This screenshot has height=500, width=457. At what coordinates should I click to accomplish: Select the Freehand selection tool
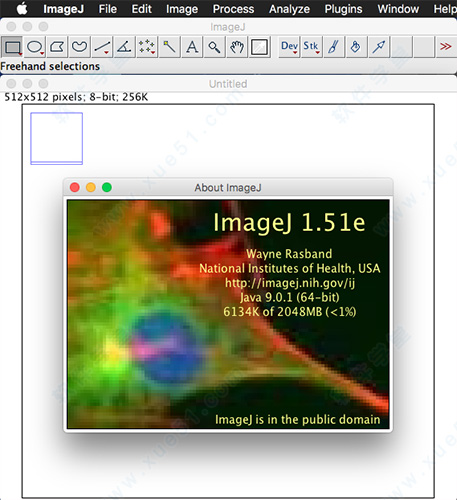79,47
